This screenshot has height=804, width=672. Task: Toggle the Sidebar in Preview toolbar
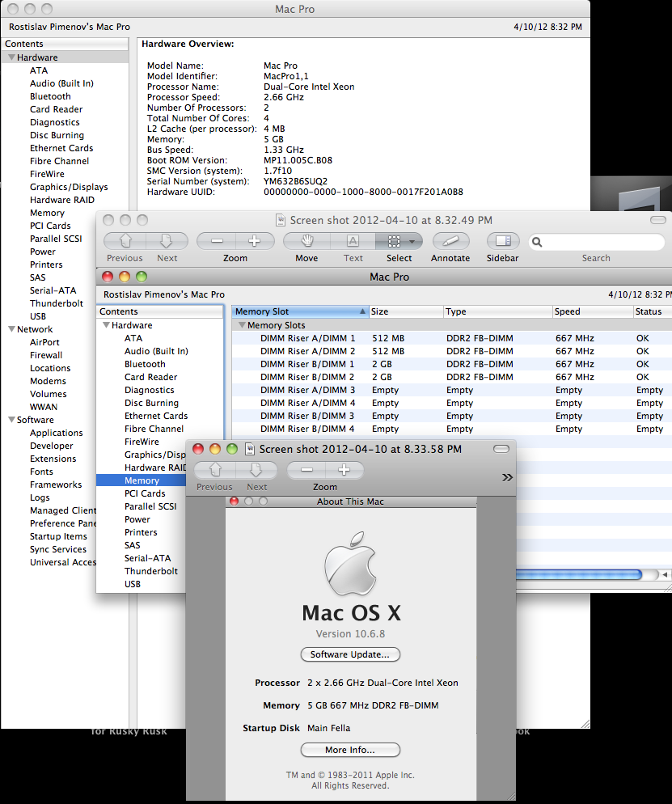[503, 241]
